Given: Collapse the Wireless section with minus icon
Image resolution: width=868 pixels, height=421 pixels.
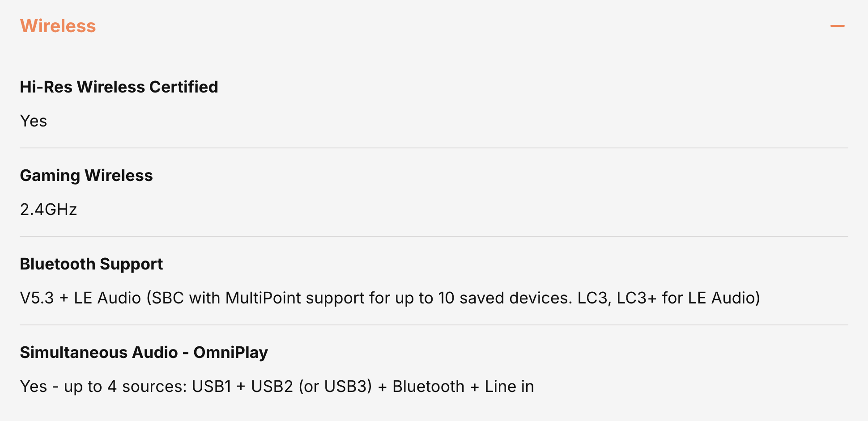Looking at the screenshot, I should point(837,26).
